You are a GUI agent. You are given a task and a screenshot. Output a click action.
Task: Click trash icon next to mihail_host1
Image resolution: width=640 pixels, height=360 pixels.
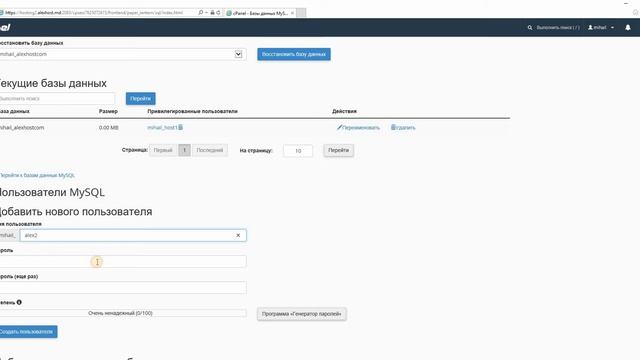pos(181,127)
